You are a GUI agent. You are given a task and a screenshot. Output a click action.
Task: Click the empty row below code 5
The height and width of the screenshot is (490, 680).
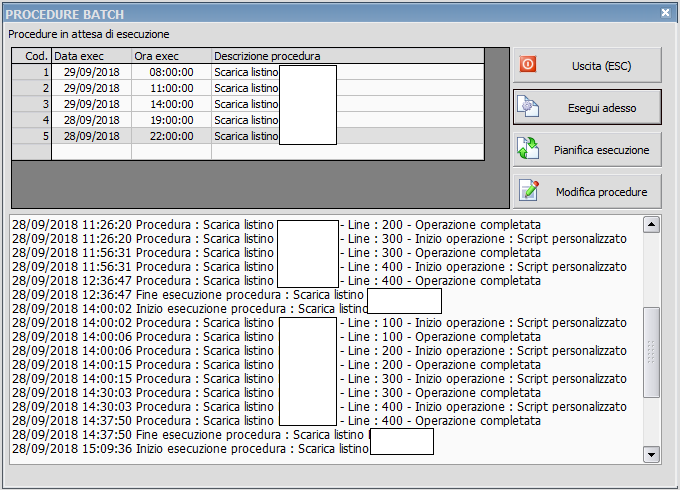(x=248, y=152)
